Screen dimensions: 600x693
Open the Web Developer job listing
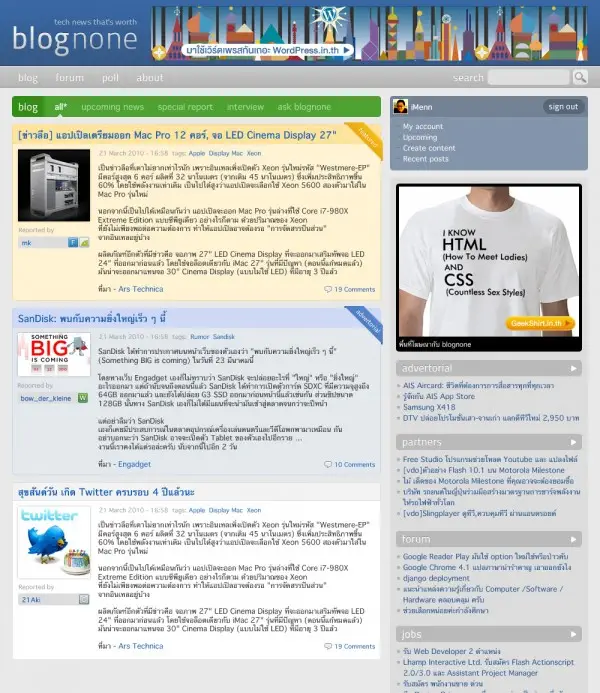tap(452, 651)
